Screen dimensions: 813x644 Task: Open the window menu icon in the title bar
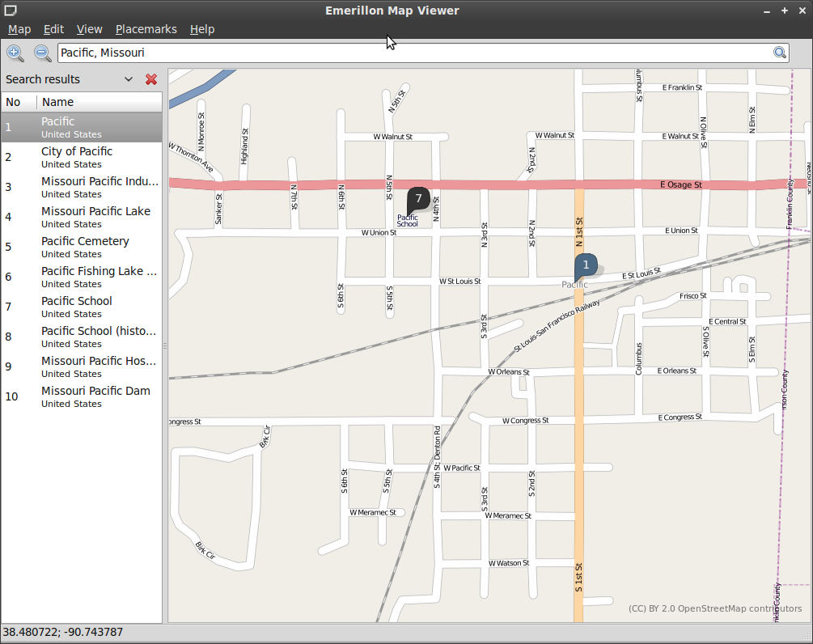9,11
